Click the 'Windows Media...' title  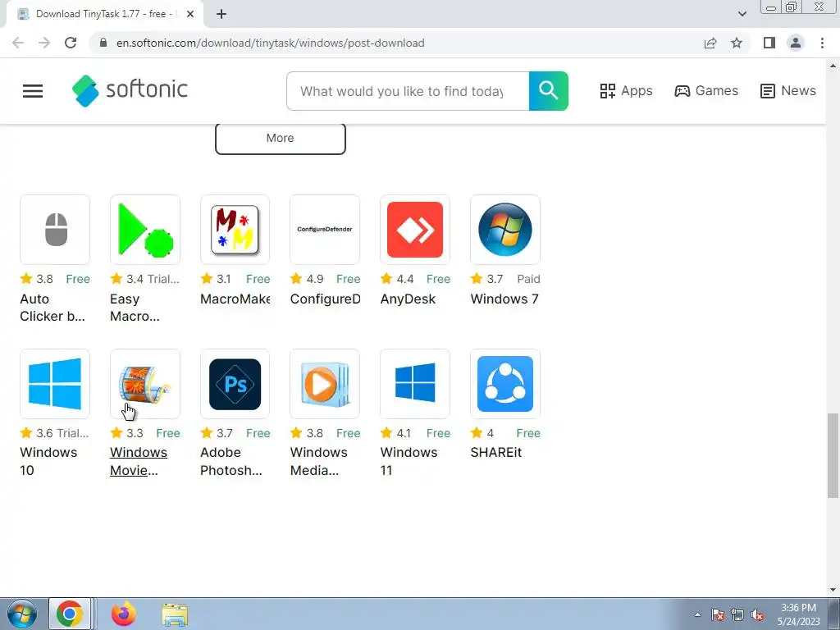319,461
